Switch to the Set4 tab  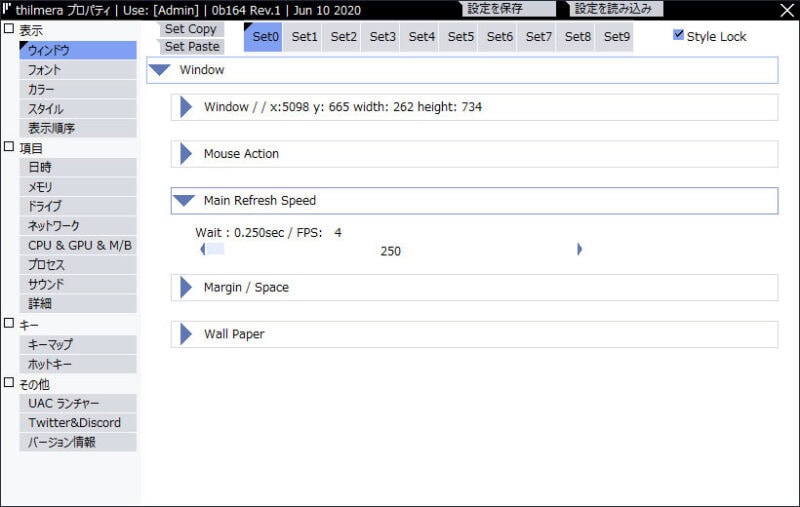coord(419,37)
